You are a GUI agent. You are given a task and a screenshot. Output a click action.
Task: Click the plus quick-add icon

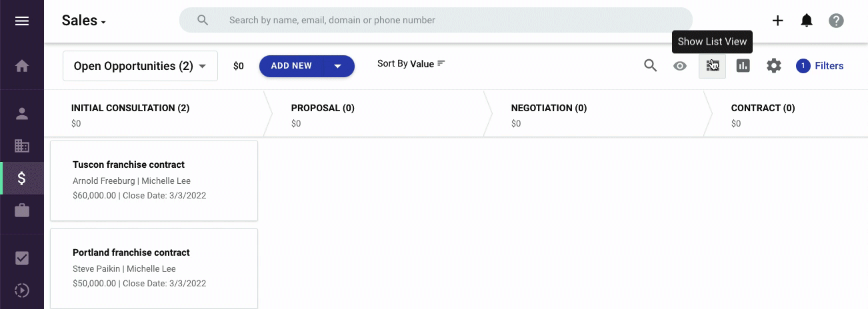(x=777, y=21)
